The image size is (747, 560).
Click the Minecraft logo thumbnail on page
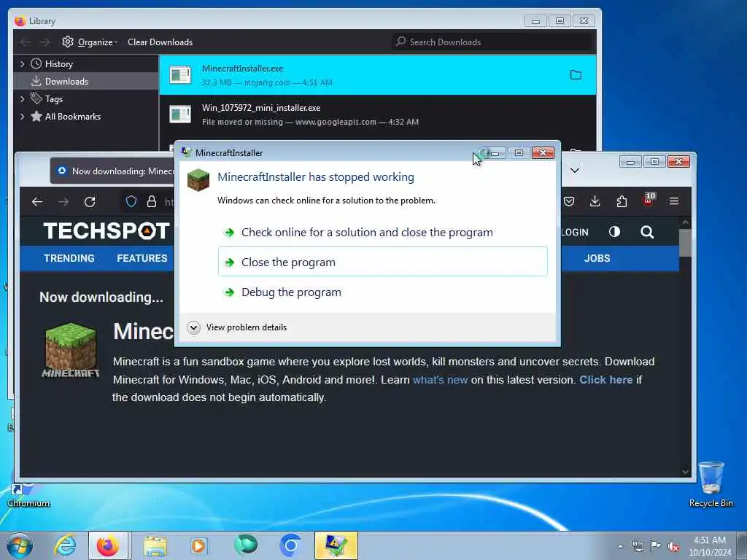point(71,351)
